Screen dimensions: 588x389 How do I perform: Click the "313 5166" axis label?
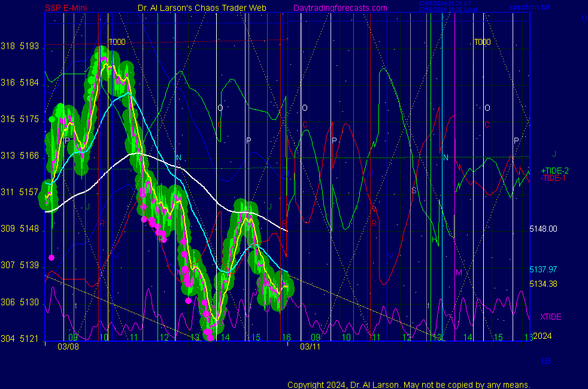point(20,156)
